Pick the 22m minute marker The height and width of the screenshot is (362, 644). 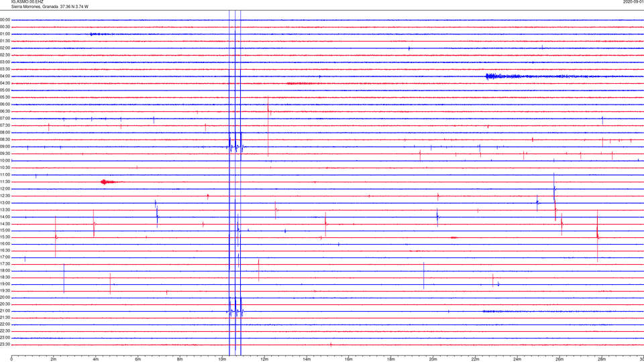pyautogui.click(x=475, y=359)
